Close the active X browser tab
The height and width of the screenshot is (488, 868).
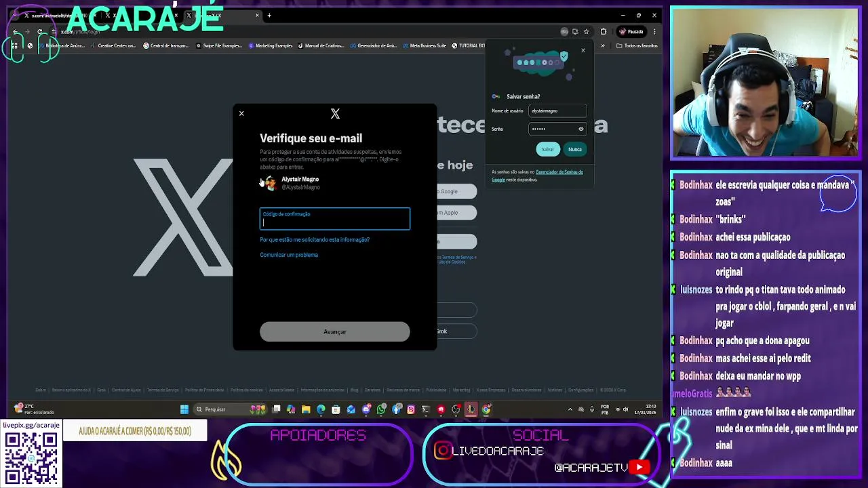pos(257,15)
